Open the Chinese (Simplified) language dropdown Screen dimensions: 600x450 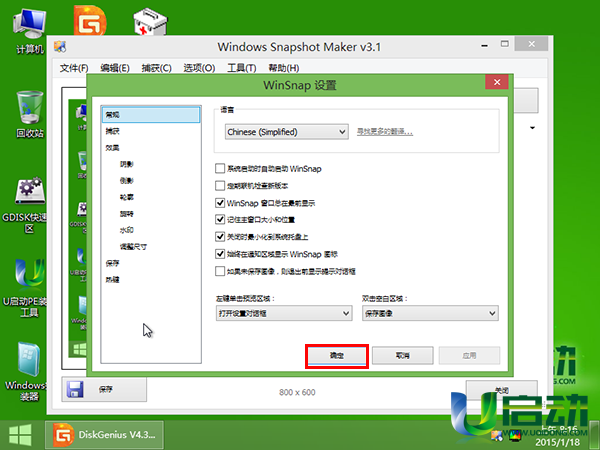pos(287,132)
